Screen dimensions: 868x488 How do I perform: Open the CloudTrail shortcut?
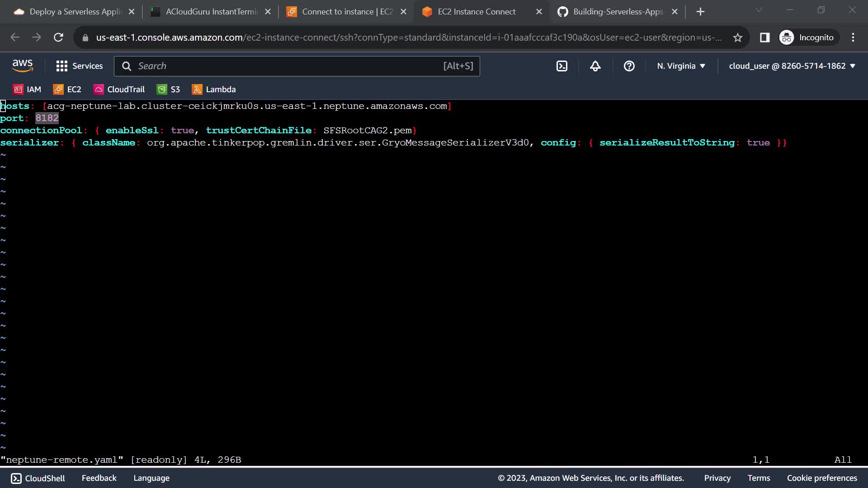[x=119, y=89]
